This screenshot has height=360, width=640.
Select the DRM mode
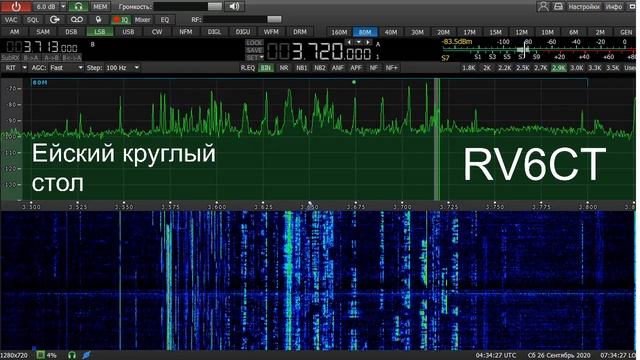pyautogui.click(x=300, y=32)
